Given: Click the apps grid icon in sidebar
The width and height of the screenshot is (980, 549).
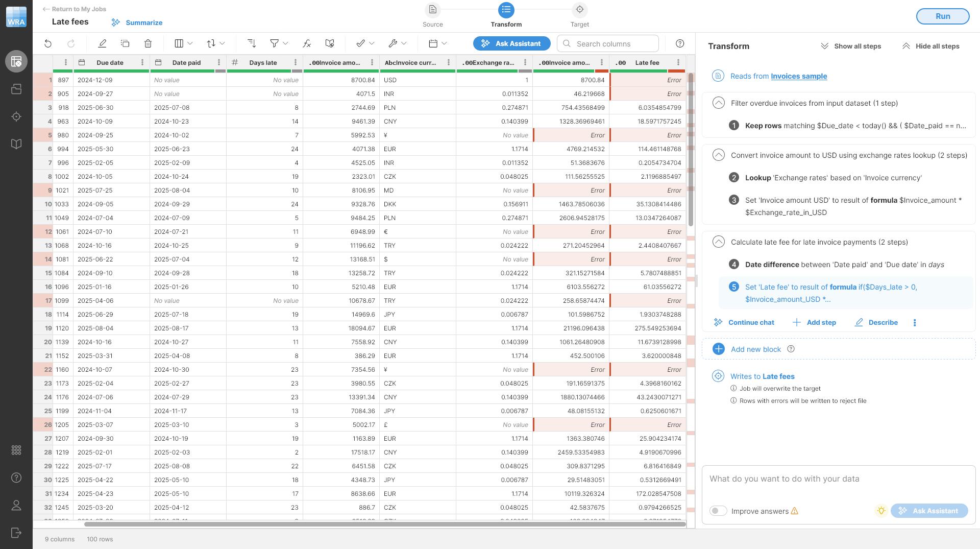Looking at the screenshot, I should pyautogui.click(x=16, y=450).
